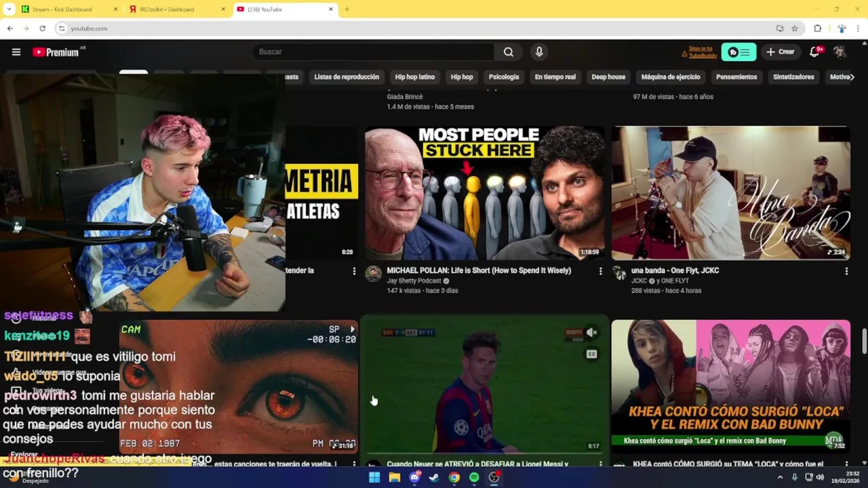Switch to Stream - Kick Dashboard tab
Viewport: 868px width, 488px height.
68,9
